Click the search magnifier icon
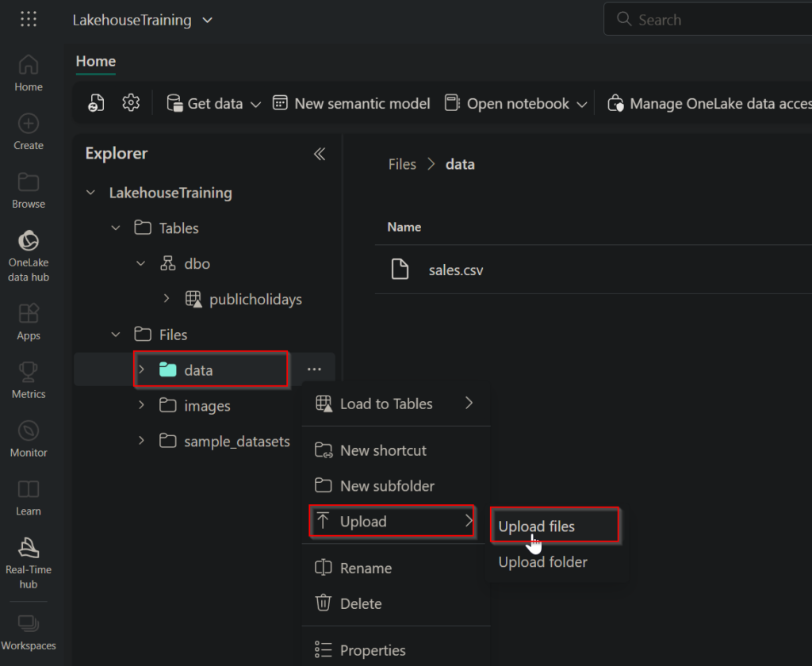Image resolution: width=812 pixels, height=666 pixels. click(x=624, y=19)
